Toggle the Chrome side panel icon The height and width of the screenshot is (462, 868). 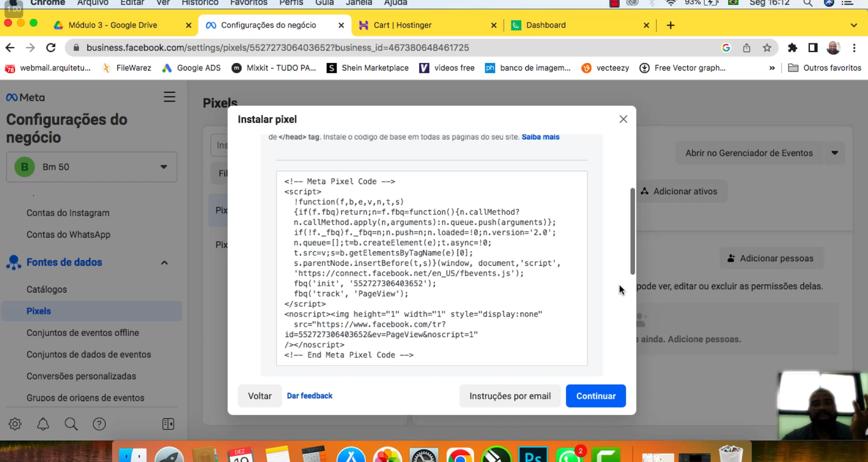[x=813, y=48]
